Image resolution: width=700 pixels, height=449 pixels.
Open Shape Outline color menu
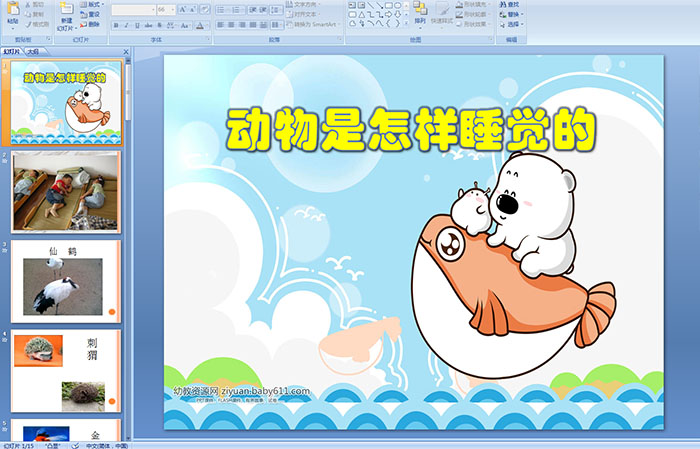473,14
